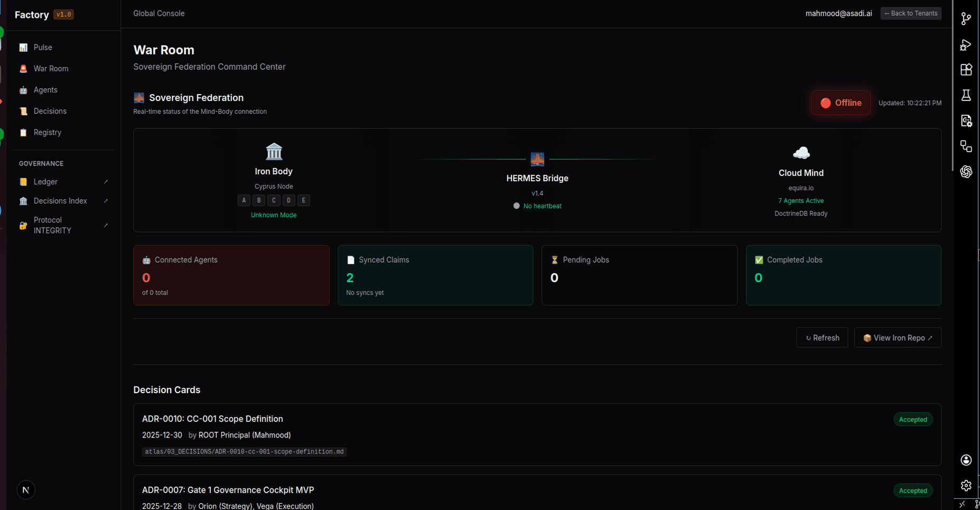Click the Next.js N badge icon

[x=26, y=490]
